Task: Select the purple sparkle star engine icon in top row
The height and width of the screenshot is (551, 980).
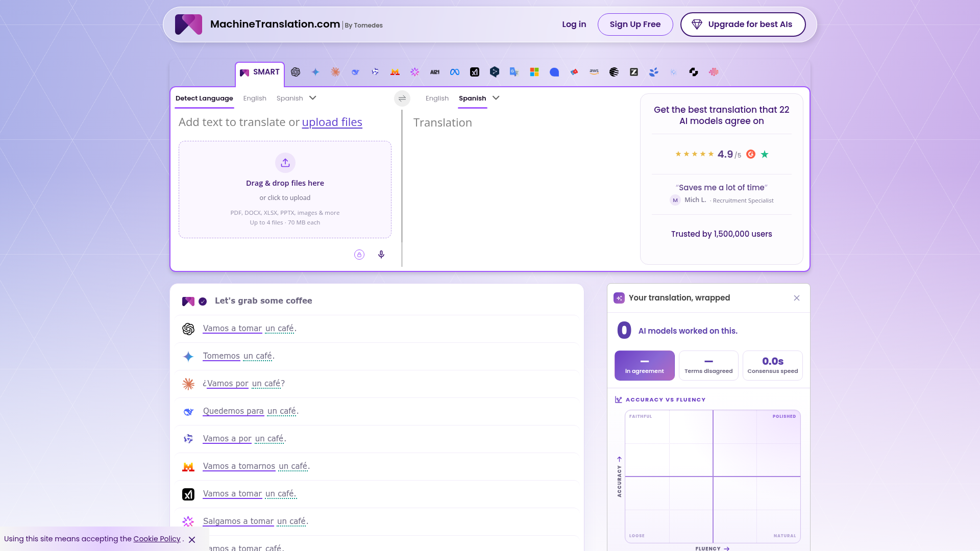Action: coord(415,72)
